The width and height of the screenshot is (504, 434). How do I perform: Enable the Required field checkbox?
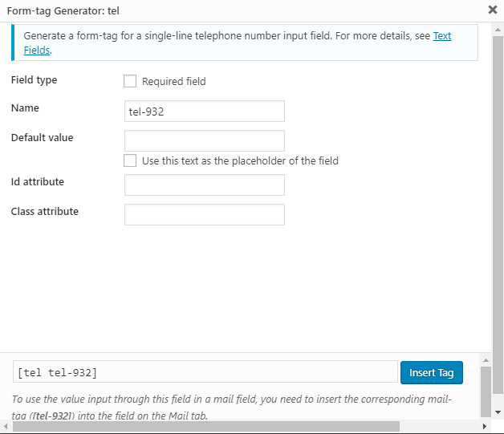pos(130,81)
